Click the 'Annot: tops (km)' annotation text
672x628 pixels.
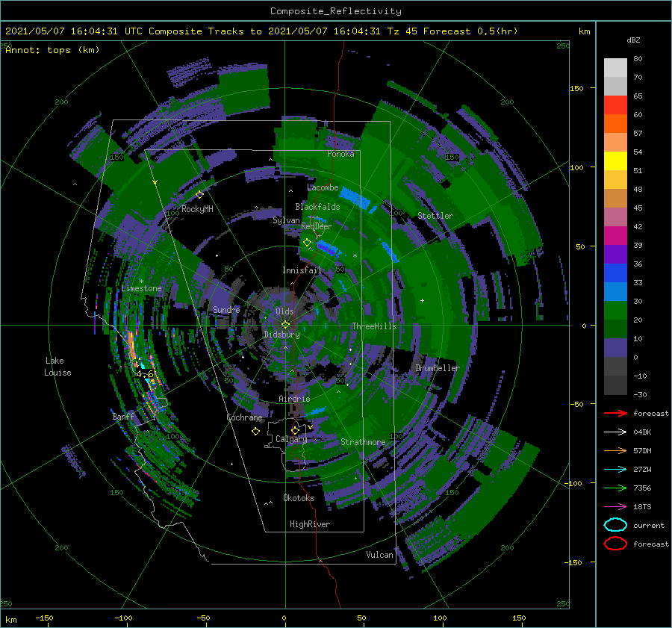point(52,50)
